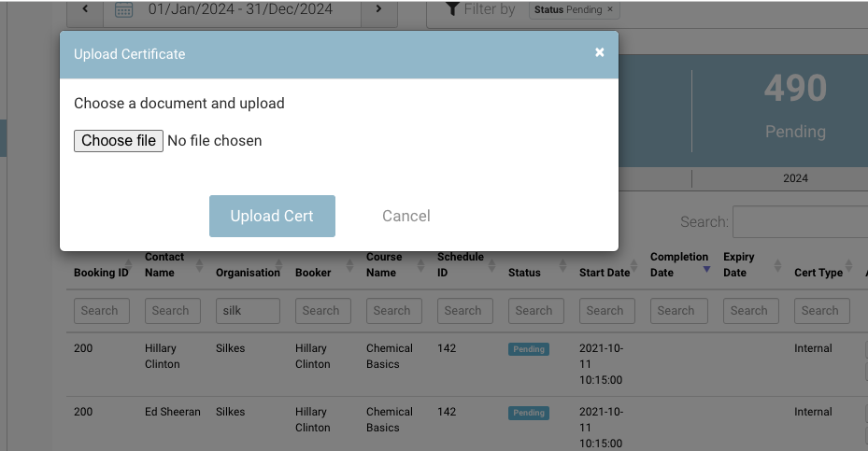Sort by Cert Type column
The image size is (868, 451).
[818, 273]
